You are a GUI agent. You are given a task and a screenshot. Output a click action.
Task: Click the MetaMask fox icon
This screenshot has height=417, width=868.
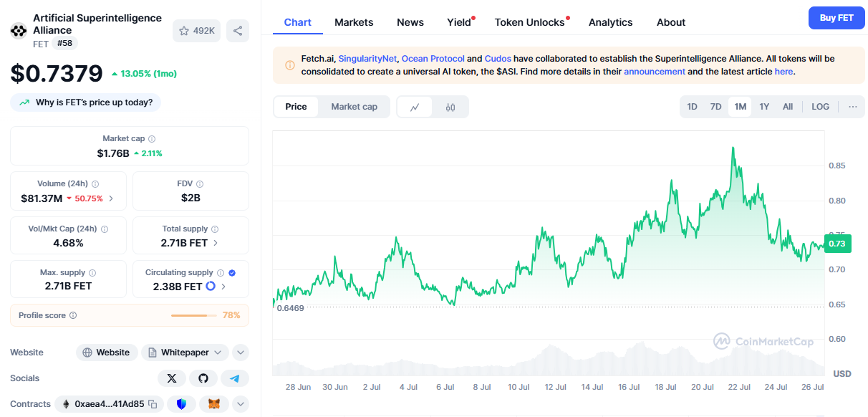point(214,404)
